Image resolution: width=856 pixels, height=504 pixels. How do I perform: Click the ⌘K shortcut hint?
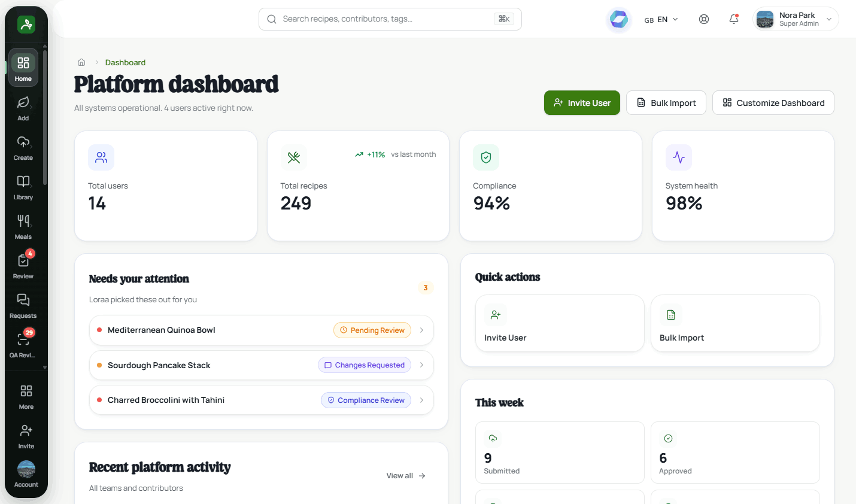click(504, 19)
